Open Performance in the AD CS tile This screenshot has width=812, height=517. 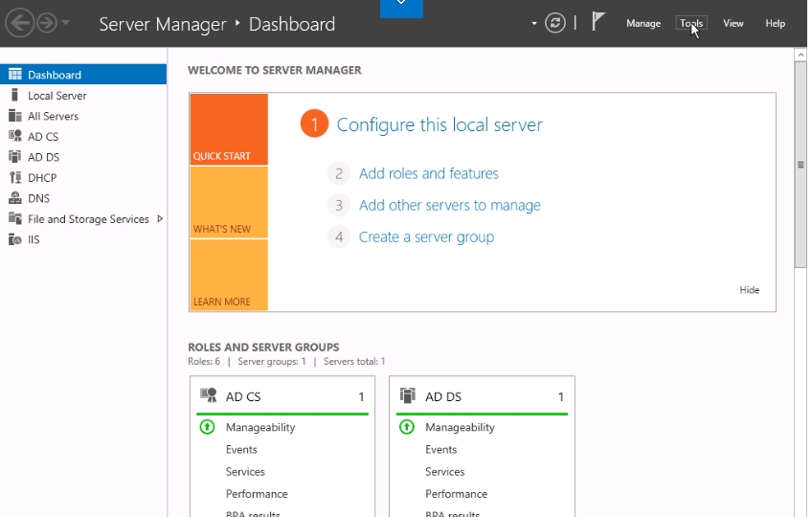257,494
